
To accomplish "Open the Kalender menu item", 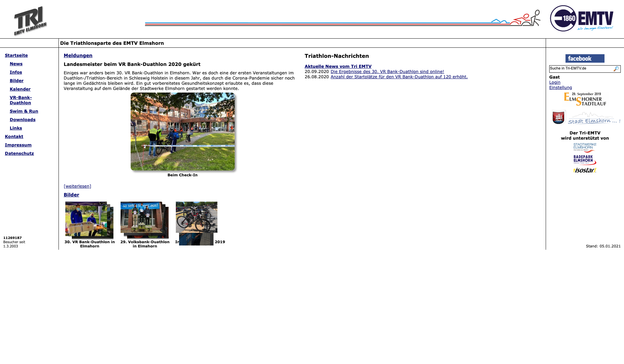I will pyautogui.click(x=20, y=89).
